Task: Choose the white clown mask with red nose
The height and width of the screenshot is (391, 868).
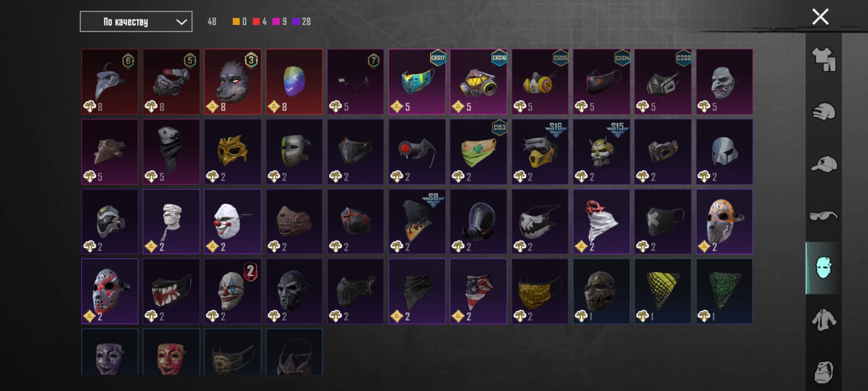Action: pyautogui.click(x=233, y=222)
